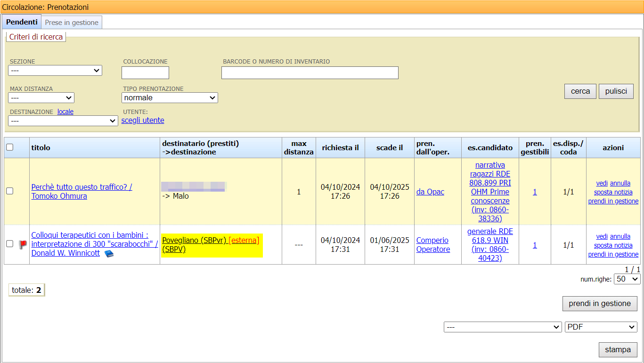Focus the barcode o numero di inventario field
This screenshot has width=644, height=363.
click(x=310, y=73)
